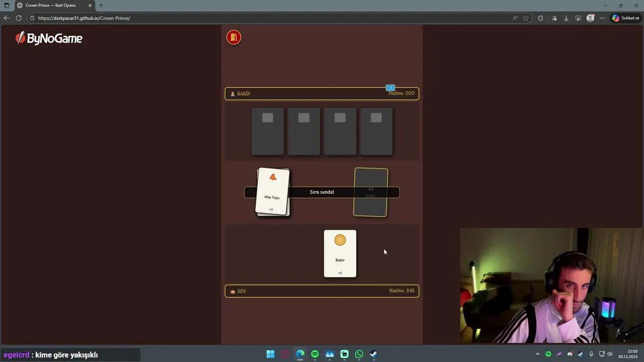Open a new browser tab

[101, 5]
